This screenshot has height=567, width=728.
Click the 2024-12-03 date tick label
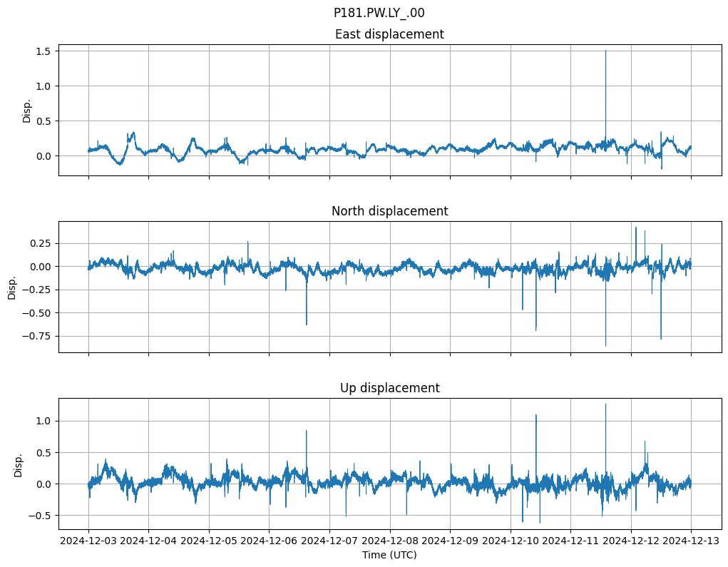point(88,541)
